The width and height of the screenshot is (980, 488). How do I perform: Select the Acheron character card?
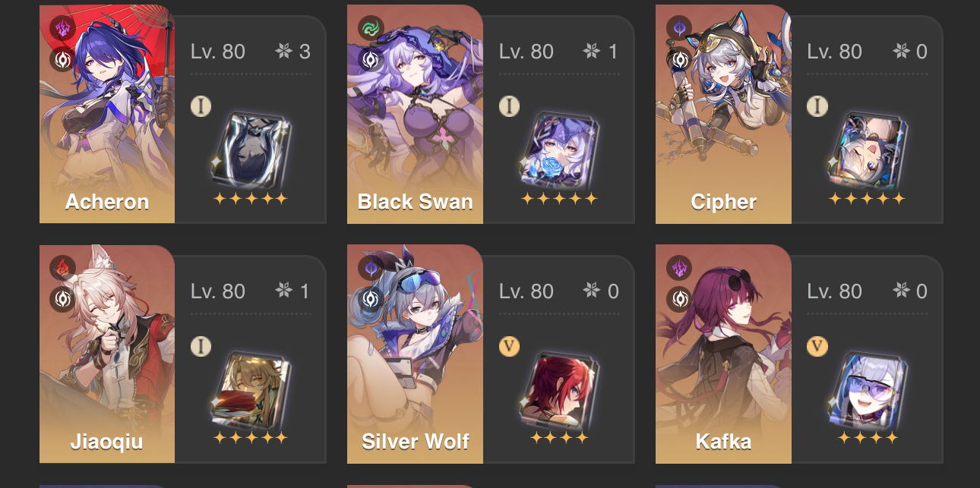pos(182,115)
